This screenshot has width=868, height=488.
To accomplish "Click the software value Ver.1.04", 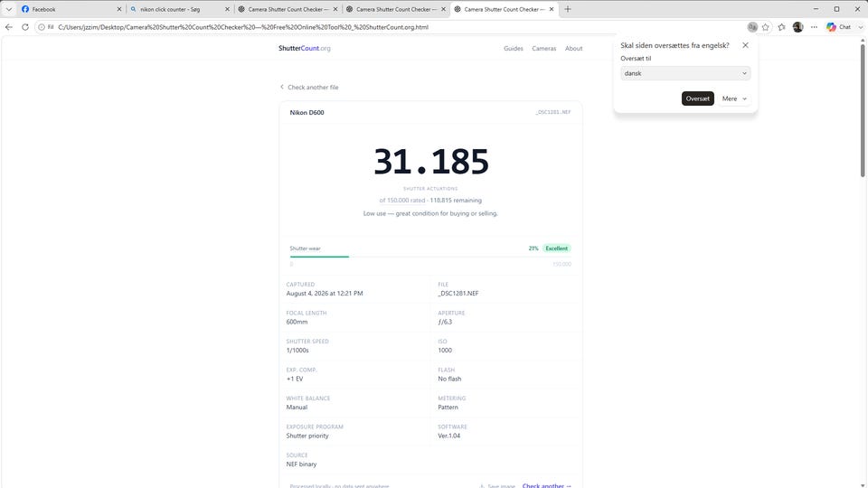I will click(x=449, y=436).
